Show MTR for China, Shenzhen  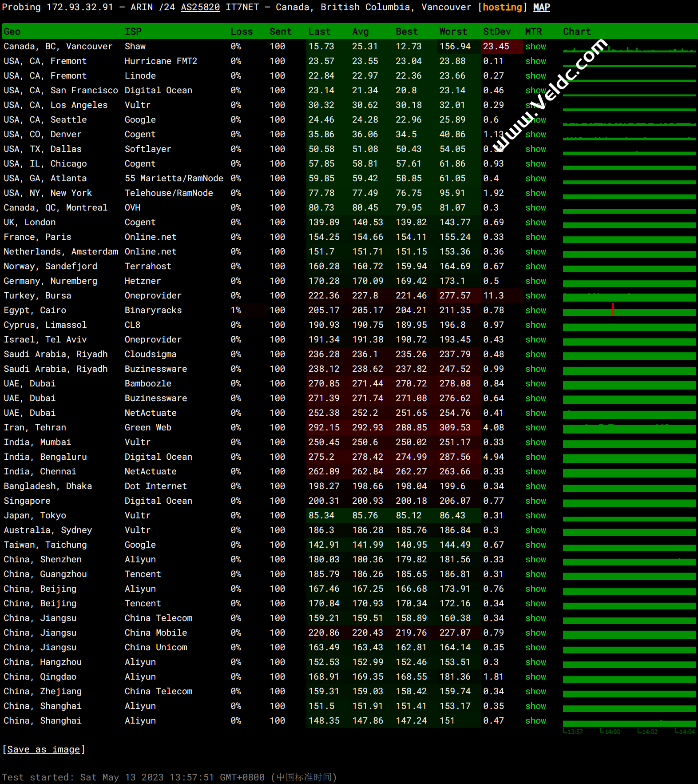535,559
